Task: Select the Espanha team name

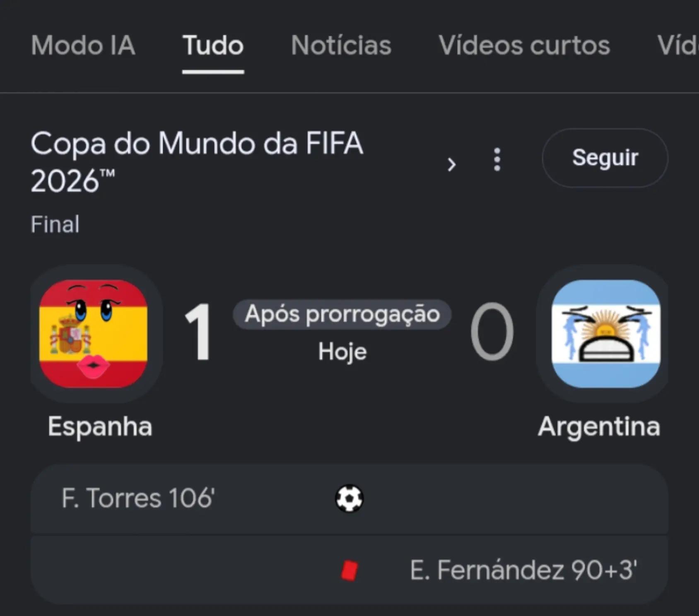Action: (x=100, y=426)
